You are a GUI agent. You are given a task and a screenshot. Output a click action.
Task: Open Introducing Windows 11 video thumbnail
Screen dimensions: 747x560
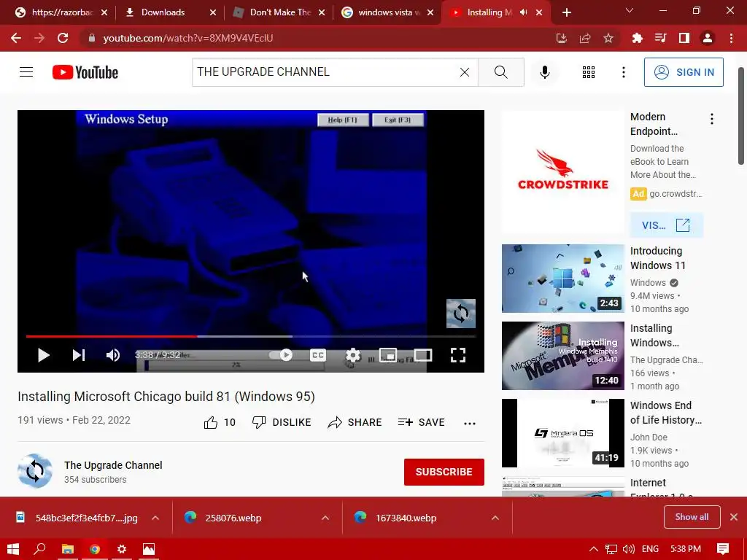tap(562, 279)
